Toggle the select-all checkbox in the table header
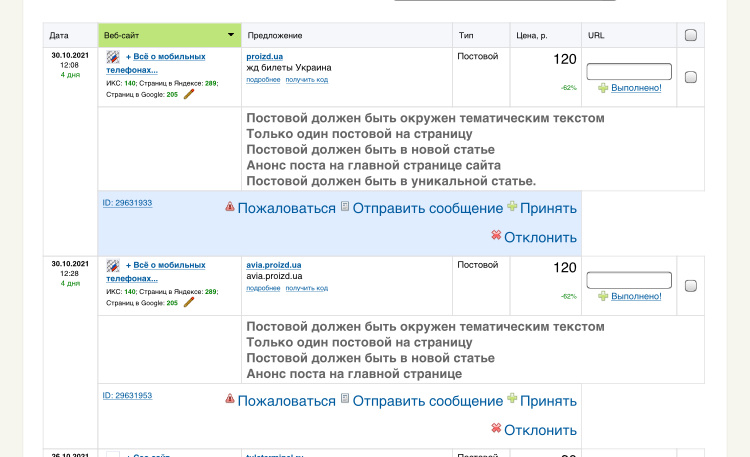 (690, 35)
